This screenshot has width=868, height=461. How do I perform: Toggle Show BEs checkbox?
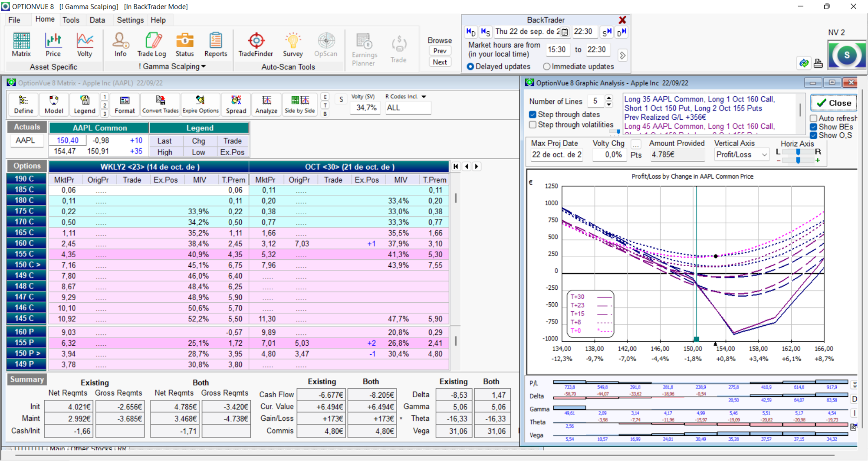click(x=814, y=127)
